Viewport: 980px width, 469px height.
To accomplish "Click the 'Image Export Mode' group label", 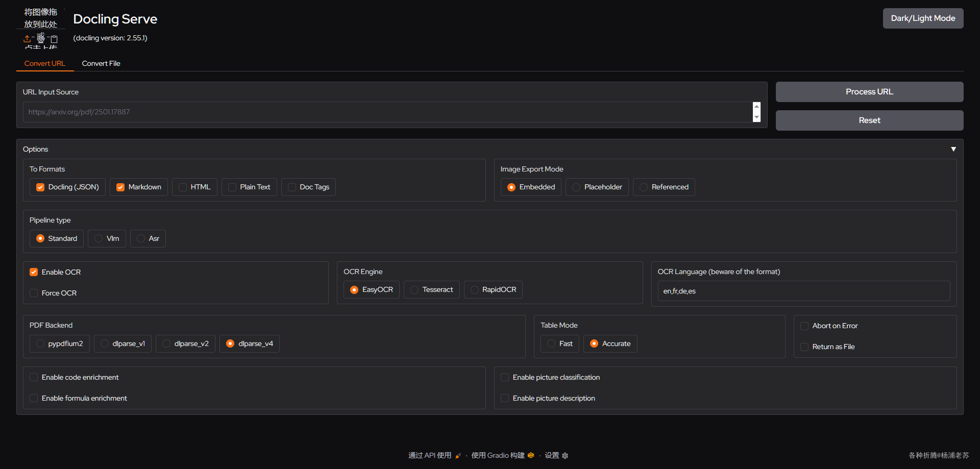I will tap(532, 169).
